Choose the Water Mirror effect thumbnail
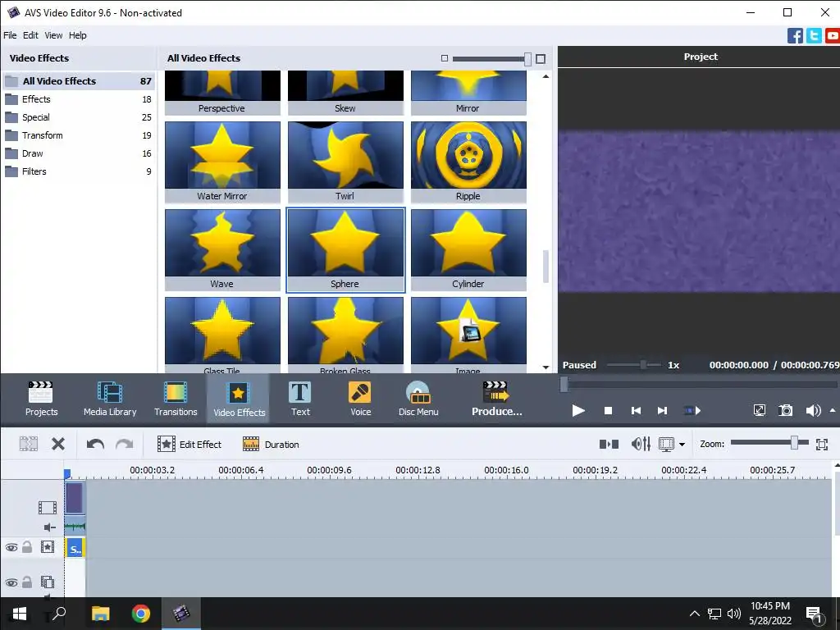Screen dimensions: 840x630 click(222, 162)
